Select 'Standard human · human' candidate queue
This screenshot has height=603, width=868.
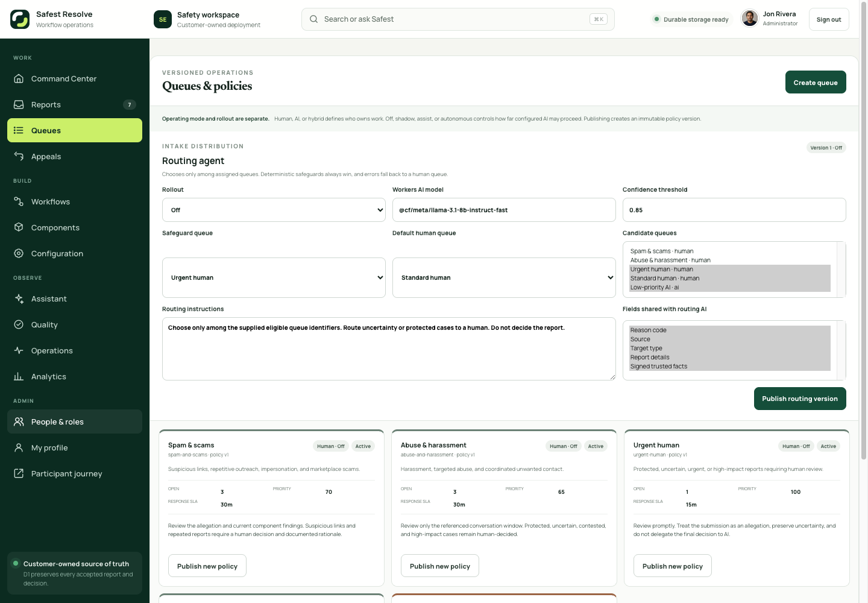pyautogui.click(x=730, y=278)
